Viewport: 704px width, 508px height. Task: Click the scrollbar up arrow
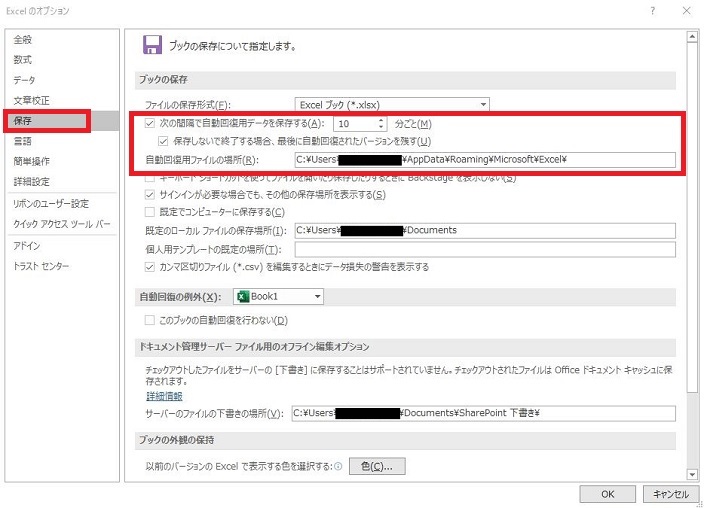coord(692,37)
